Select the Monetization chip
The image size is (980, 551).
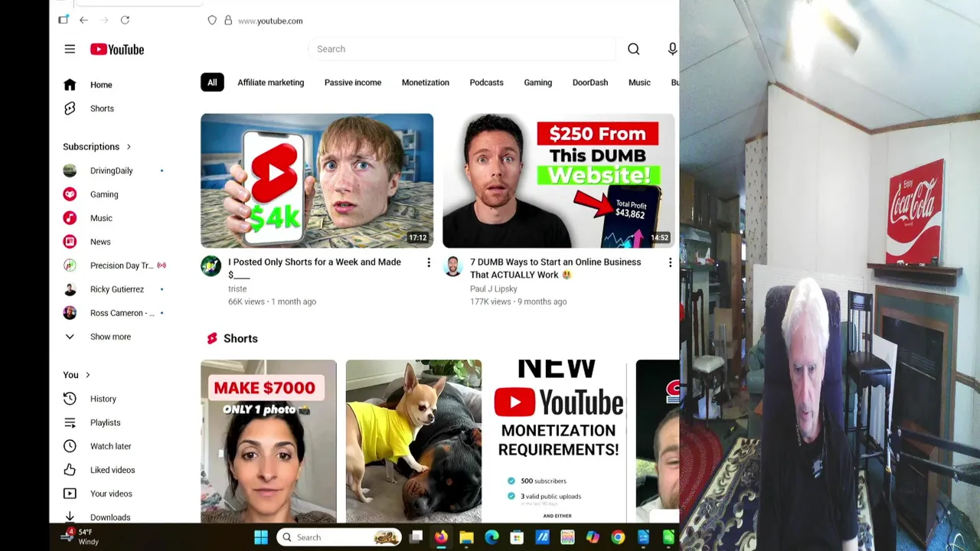click(x=426, y=83)
